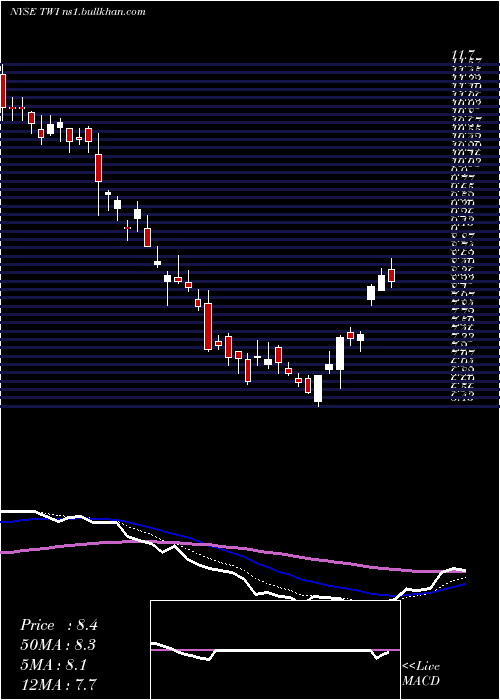
Task: Click the '<<Live MACD' label
Action: [x=421, y=674]
